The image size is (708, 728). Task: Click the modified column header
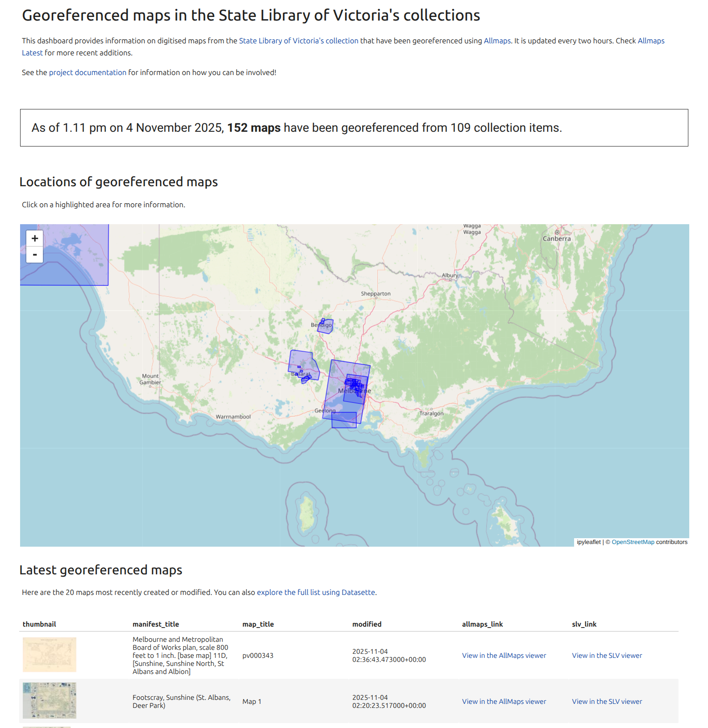click(366, 624)
